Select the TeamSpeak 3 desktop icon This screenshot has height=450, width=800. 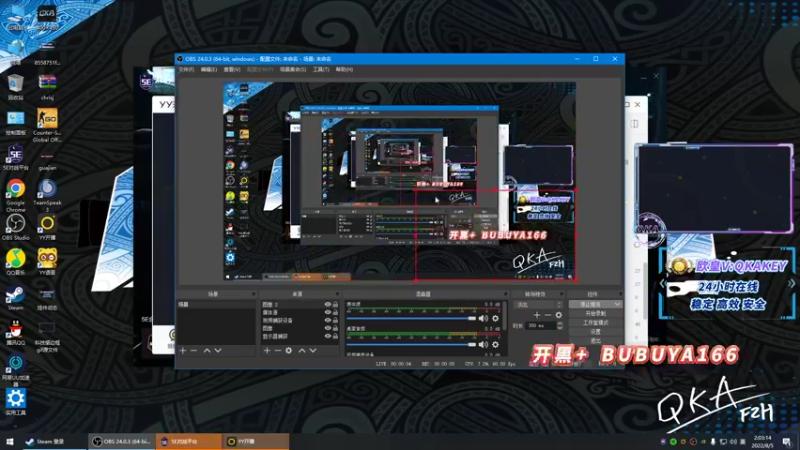pos(47,196)
